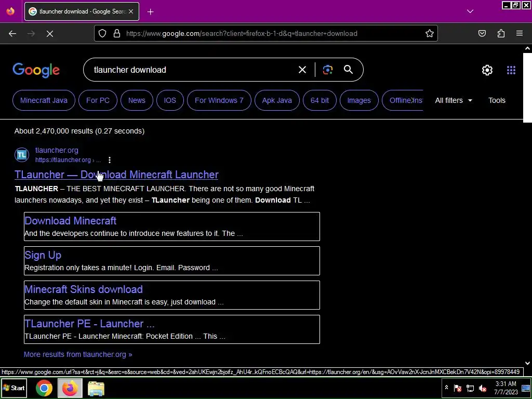Open the Minecraft Skins download sitelink
Image resolution: width=532 pixels, height=399 pixels.
[84, 289]
